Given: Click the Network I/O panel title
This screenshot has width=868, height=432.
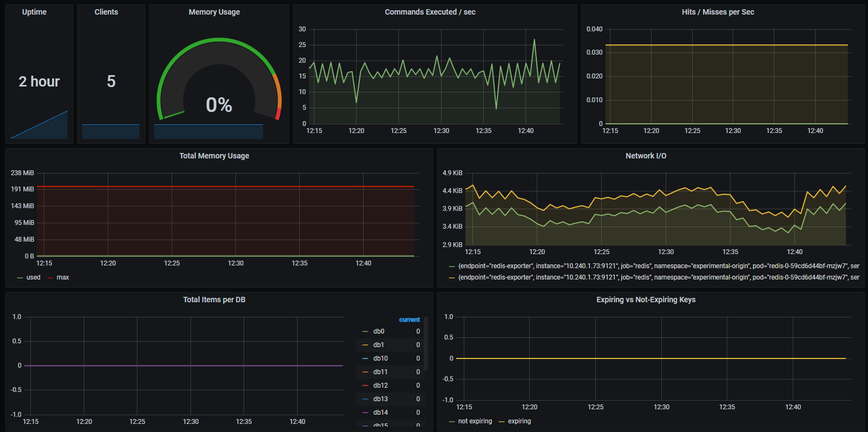Looking at the screenshot, I should tap(646, 156).
